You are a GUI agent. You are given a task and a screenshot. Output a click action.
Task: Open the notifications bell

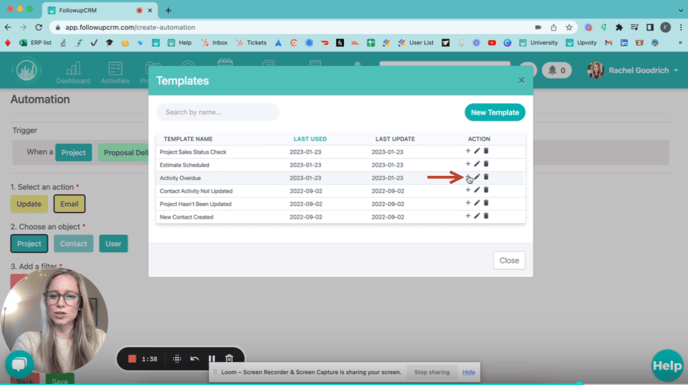point(556,70)
